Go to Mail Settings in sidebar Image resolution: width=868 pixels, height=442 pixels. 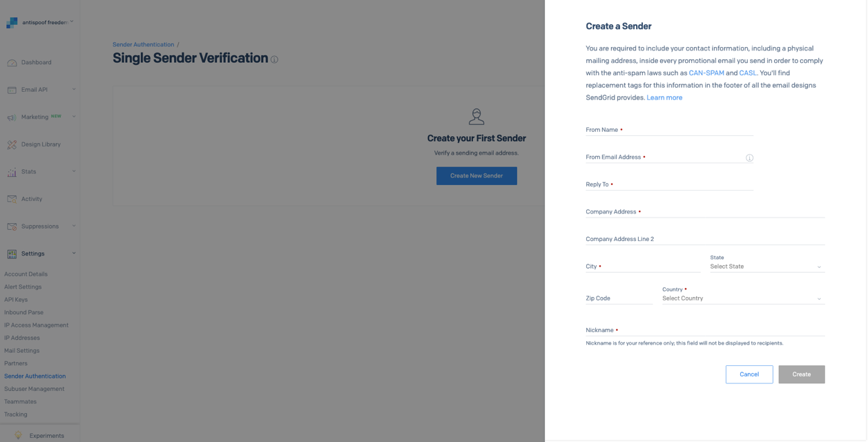click(x=22, y=351)
